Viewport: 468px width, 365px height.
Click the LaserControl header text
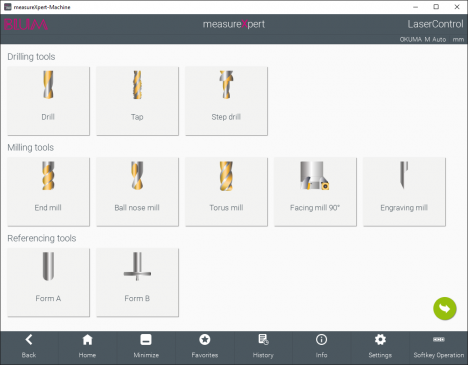coord(435,24)
